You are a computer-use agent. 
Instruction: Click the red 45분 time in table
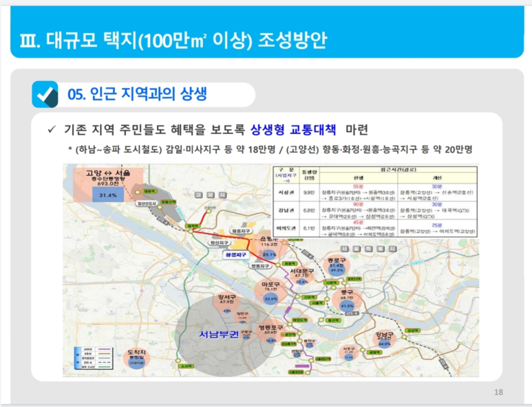point(358,222)
